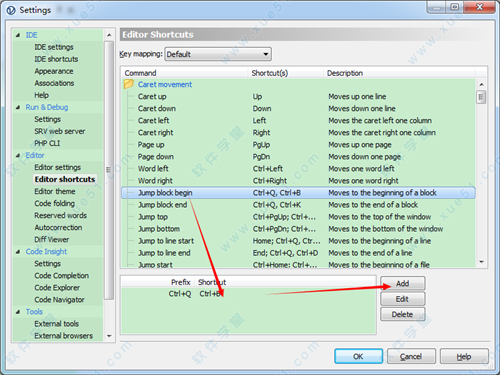This screenshot has height=375, width=500.
Task: Click the settings tree scroll down arrow
Action: 109,336
